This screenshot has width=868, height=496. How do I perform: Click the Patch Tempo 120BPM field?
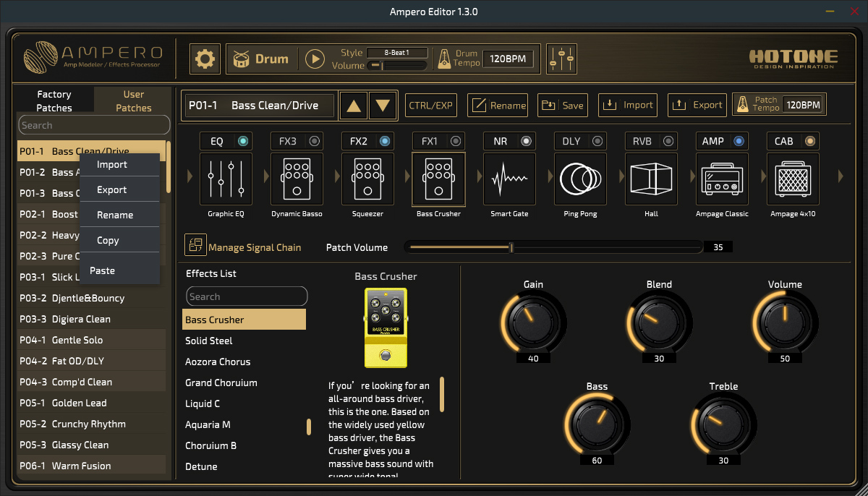803,105
